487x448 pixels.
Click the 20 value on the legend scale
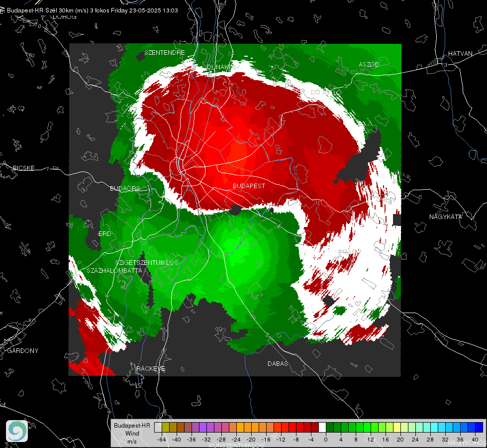400,440
